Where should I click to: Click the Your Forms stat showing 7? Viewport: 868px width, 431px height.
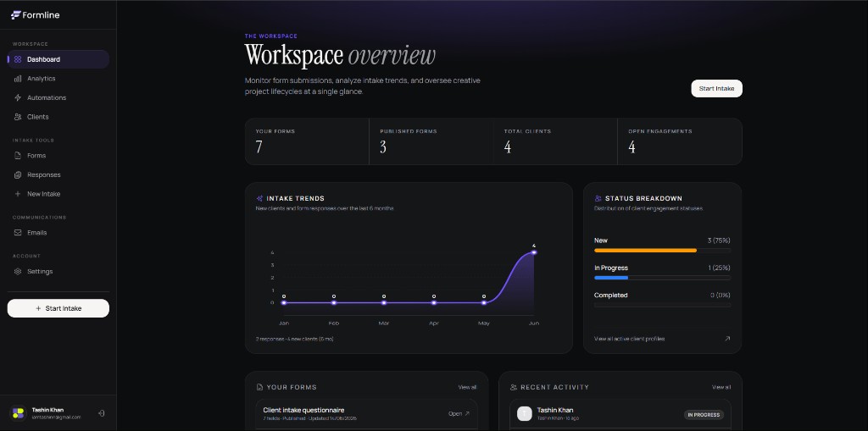[x=307, y=141]
